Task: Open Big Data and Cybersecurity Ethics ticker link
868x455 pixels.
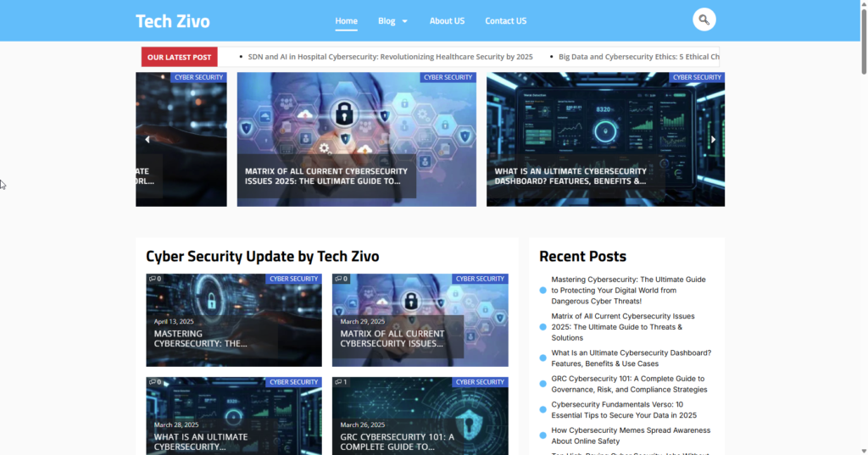Action: click(x=639, y=57)
